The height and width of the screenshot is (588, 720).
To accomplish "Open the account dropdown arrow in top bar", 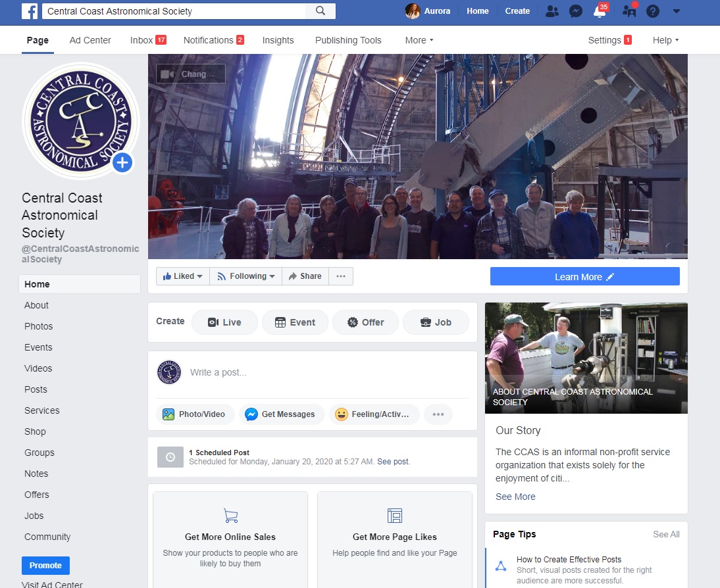I will 677,11.
